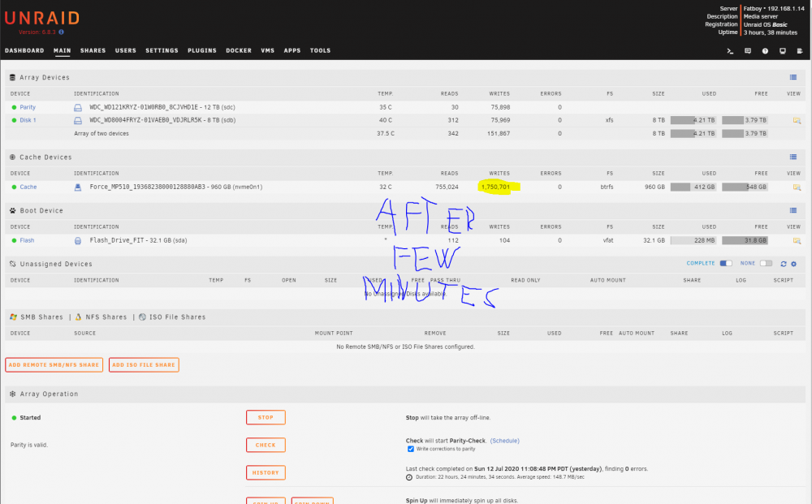Toggle the COMPLETE switch
Screen dimensions: 812x504
click(726, 264)
